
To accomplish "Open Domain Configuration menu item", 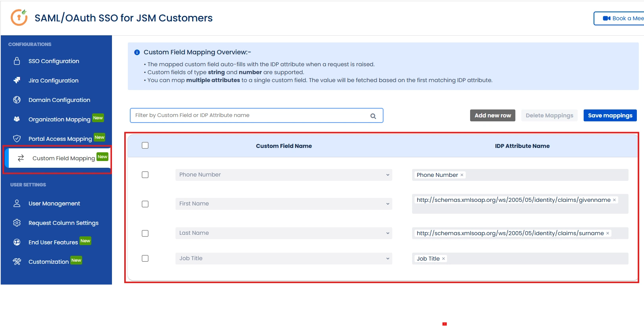I will [x=59, y=100].
